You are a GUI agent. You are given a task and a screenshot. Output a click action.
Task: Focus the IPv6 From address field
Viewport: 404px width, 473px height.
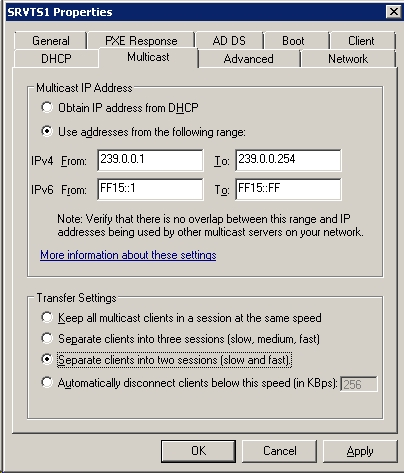pyautogui.click(x=150, y=189)
